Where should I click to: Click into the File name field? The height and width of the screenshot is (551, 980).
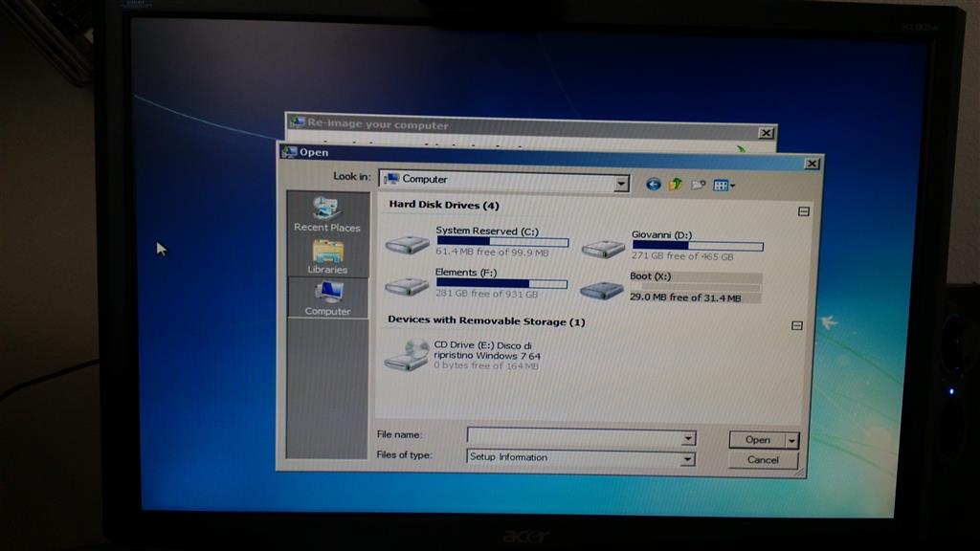pos(574,436)
